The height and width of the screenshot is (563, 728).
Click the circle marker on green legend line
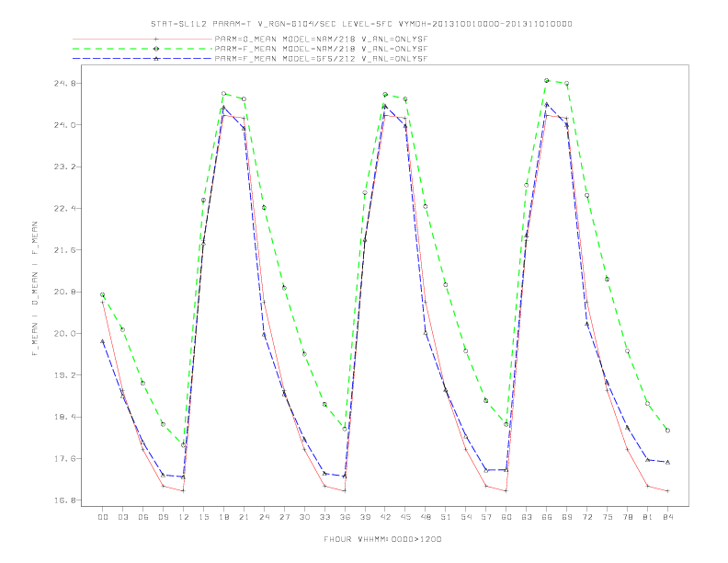(156, 49)
